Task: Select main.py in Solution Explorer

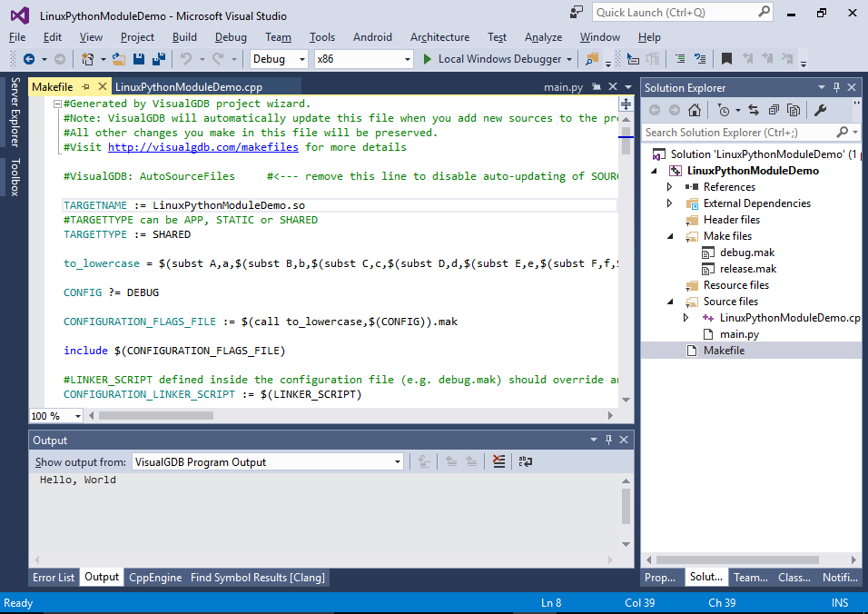Action: [x=739, y=334]
